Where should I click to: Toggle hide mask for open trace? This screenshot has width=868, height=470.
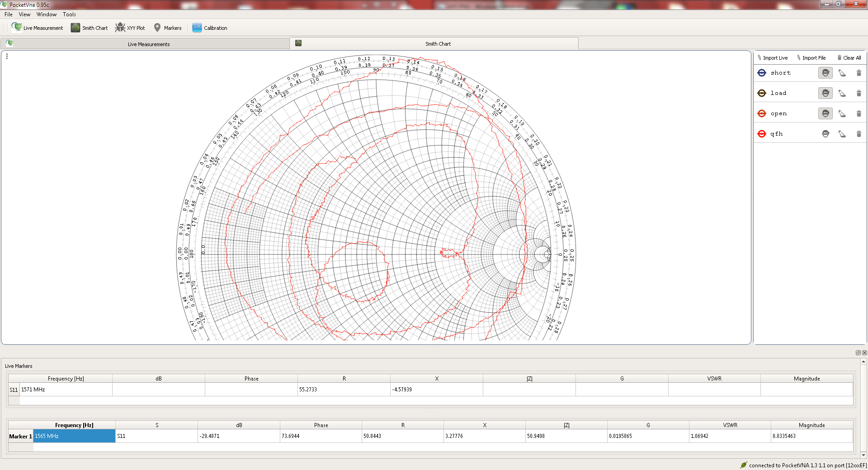(x=826, y=113)
